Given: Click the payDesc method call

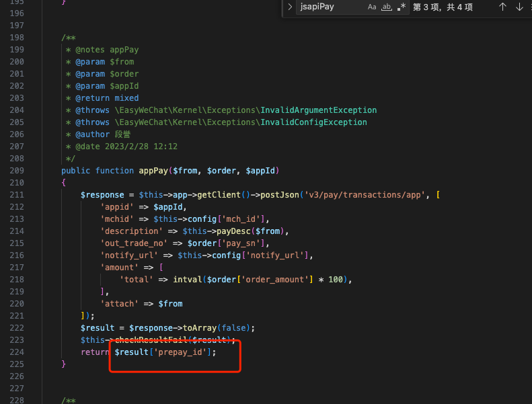Looking at the screenshot, I should tap(233, 231).
